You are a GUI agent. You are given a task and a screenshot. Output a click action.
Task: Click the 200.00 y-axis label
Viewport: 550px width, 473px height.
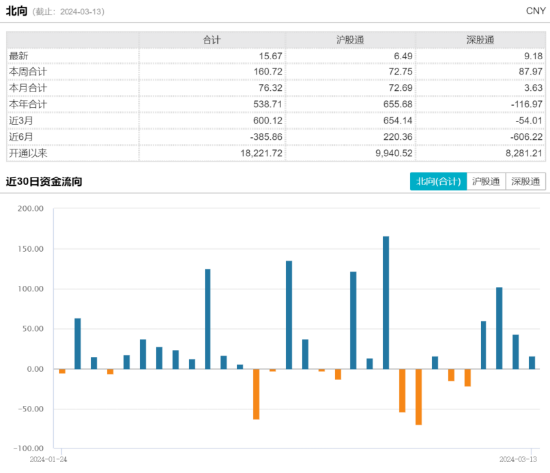point(31,209)
